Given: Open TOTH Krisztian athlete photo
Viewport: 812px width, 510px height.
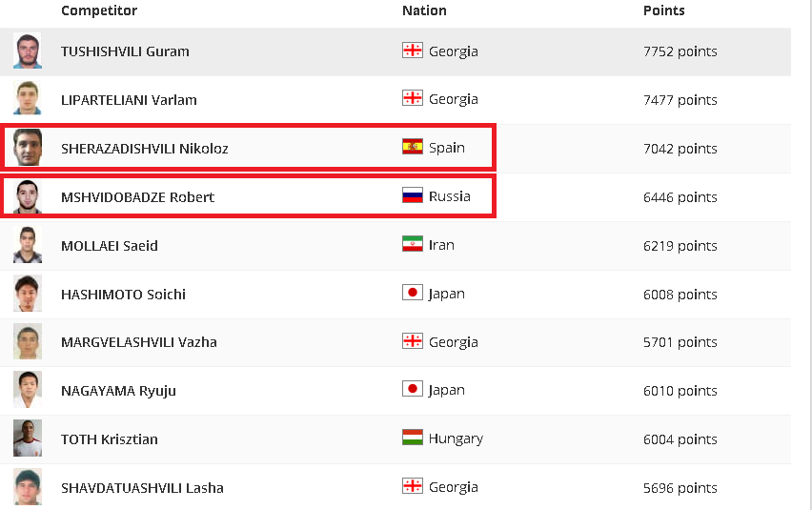Looking at the screenshot, I should [x=28, y=439].
